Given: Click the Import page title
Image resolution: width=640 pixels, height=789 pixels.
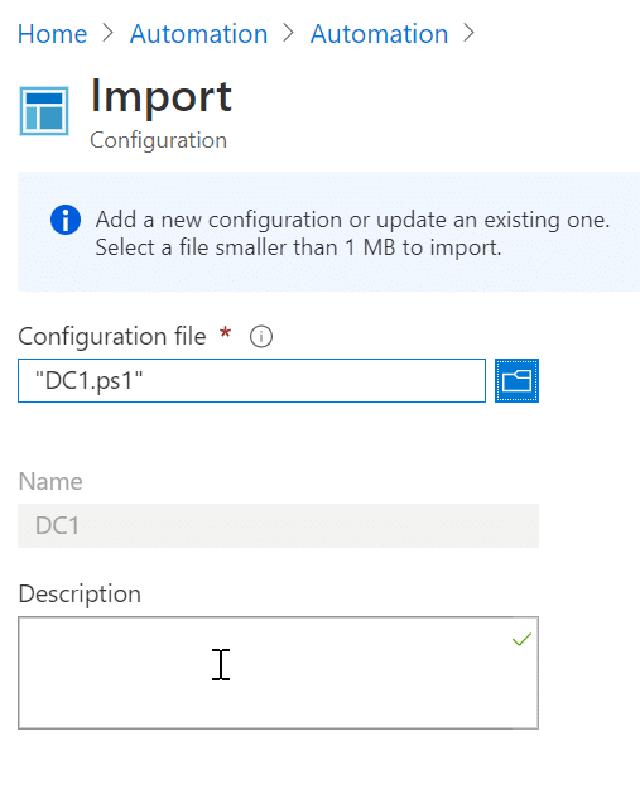Looking at the screenshot, I should (x=161, y=96).
